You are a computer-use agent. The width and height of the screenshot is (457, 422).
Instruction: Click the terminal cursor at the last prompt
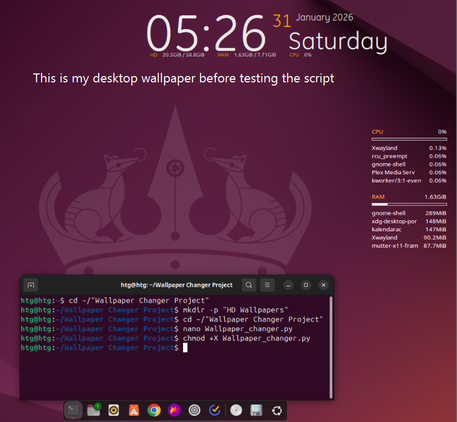pos(185,348)
